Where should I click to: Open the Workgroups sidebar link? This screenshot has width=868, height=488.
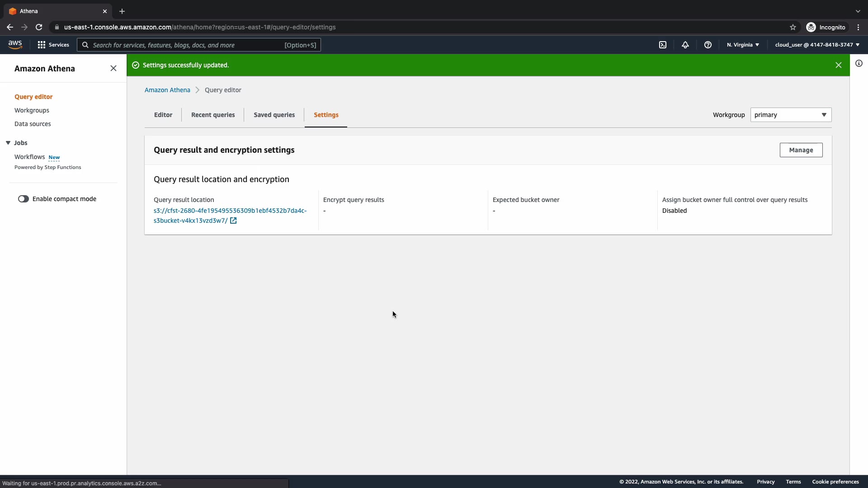click(x=32, y=110)
